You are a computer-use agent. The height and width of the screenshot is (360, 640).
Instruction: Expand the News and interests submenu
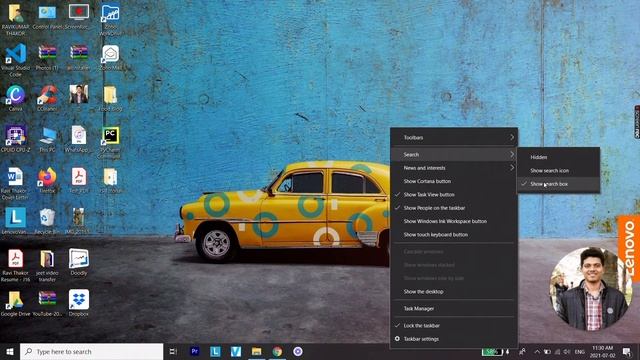pos(454,168)
